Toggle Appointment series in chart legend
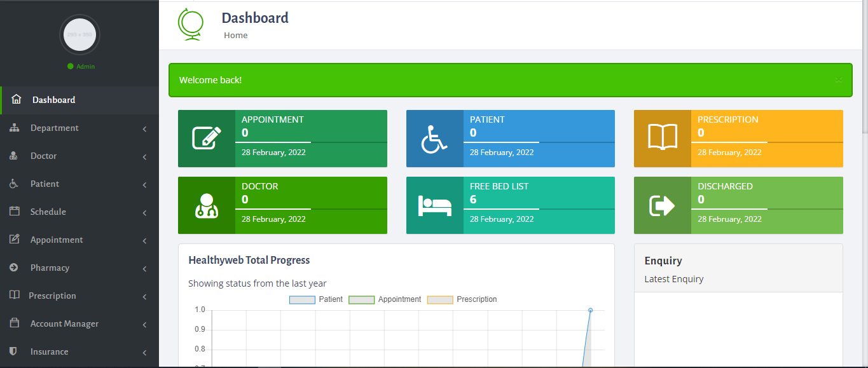Viewport: 868px width, 368px height. [384, 299]
